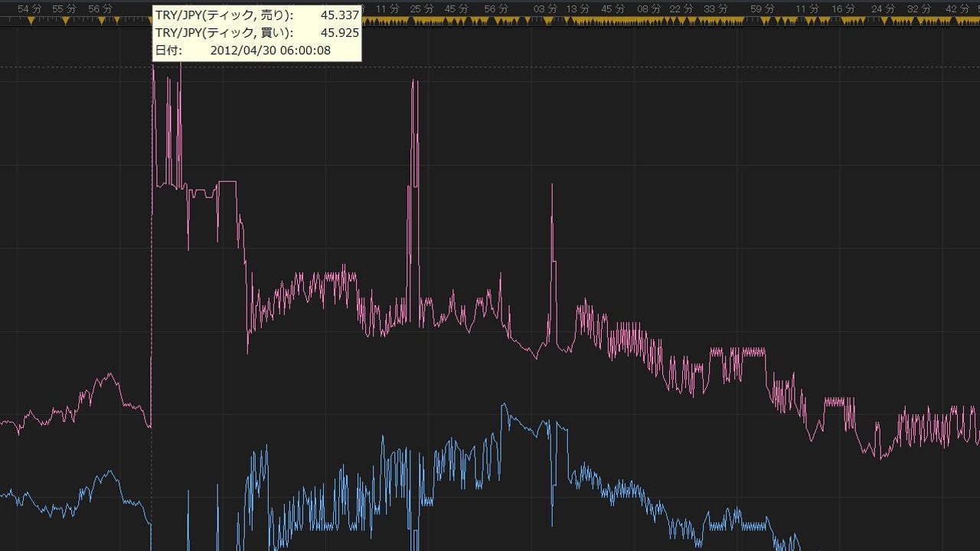Click yellow triangle marker under 55 分
980x551 pixels.
click(x=65, y=21)
